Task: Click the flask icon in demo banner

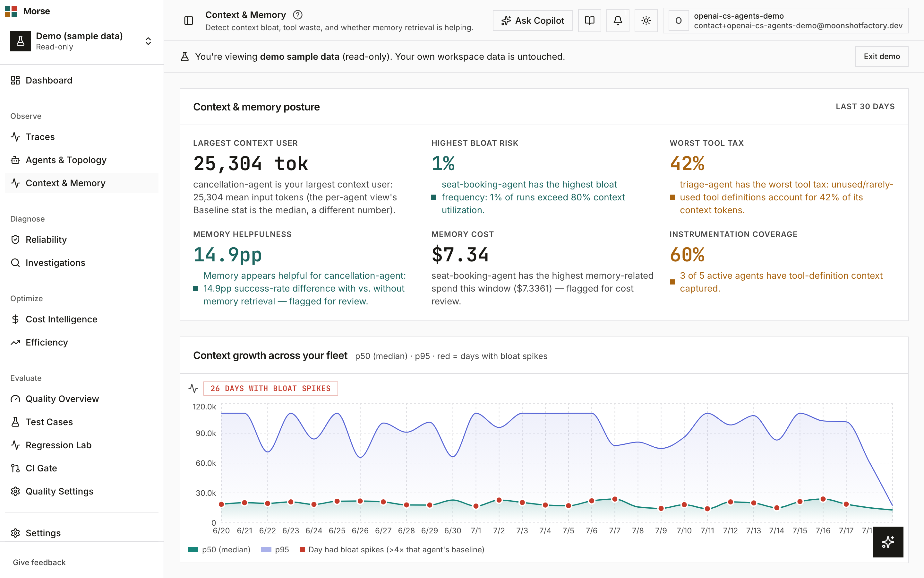Action: pos(185,57)
